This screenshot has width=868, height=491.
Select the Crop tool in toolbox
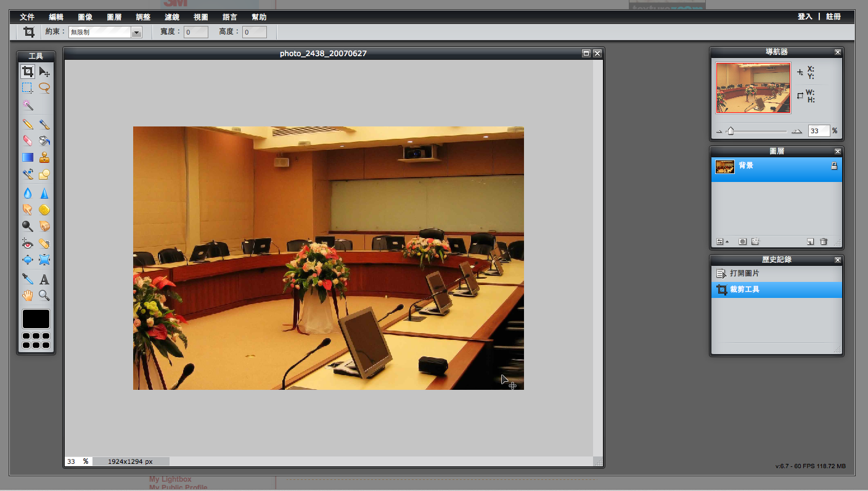click(x=28, y=72)
